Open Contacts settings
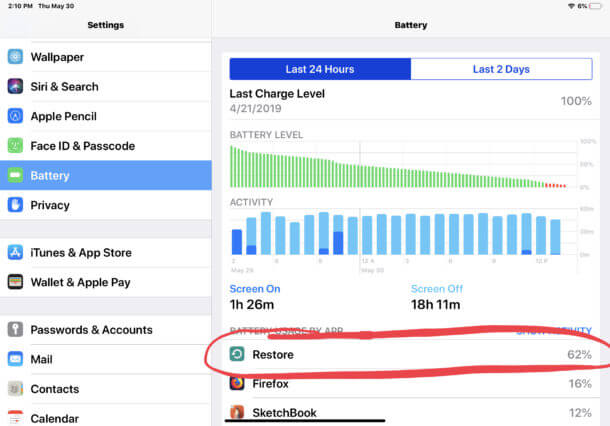 (x=106, y=389)
